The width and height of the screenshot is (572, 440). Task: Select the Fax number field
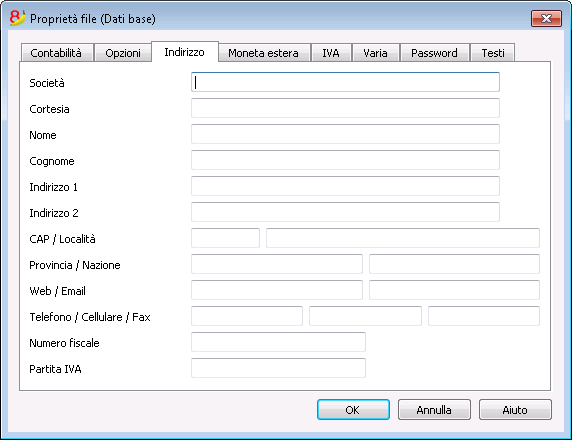coord(484,316)
